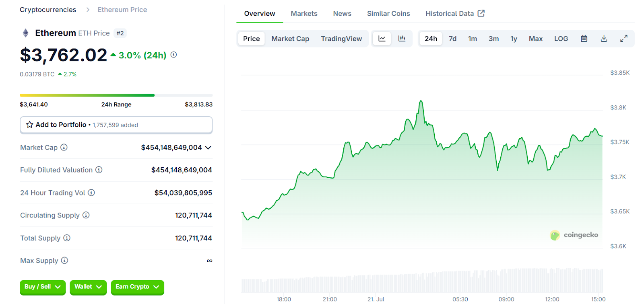The image size is (644, 304).
Task: Open the Historical Data tab
Action: pyautogui.click(x=455, y=14)
